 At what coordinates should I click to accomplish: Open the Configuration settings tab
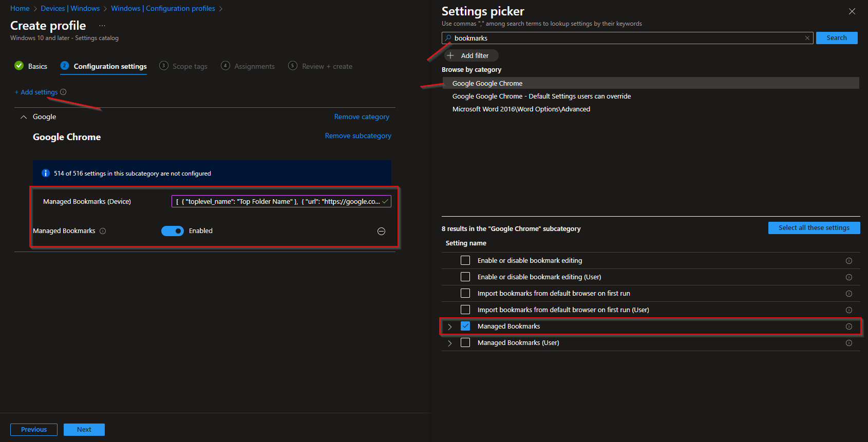(103, 66)
